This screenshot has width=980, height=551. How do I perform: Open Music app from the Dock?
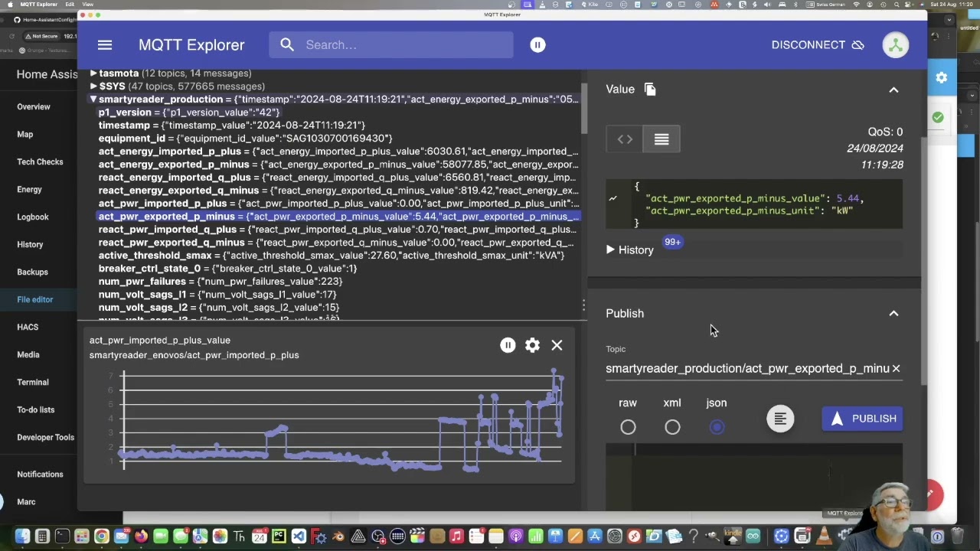coord(456,536)
